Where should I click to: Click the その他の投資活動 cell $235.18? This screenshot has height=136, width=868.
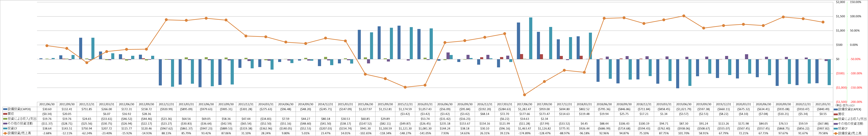click(445, 124)
